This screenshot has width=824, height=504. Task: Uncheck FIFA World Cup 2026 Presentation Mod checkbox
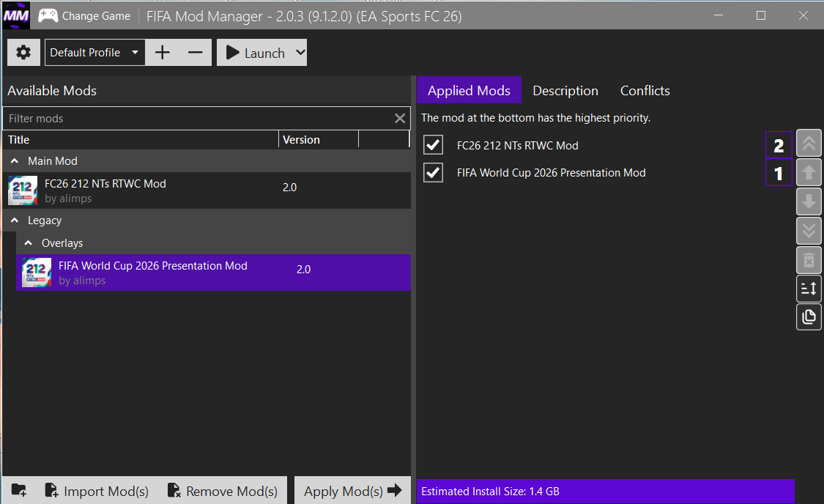tap(433, 172)
